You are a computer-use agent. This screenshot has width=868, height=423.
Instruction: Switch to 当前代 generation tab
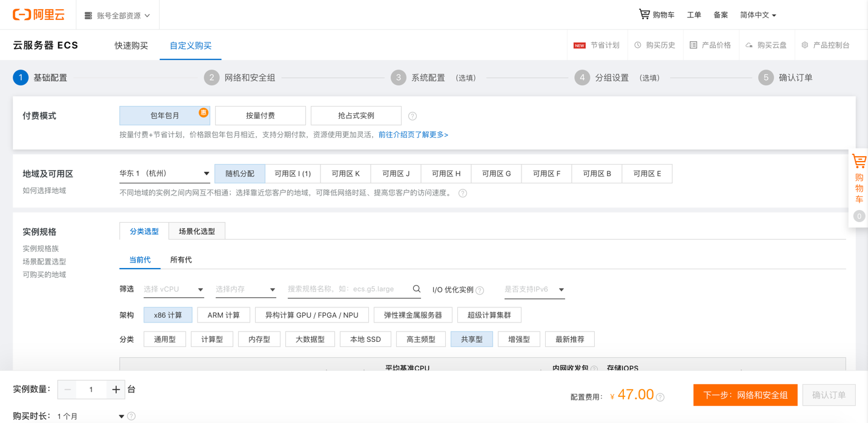[x=140, y=260]
